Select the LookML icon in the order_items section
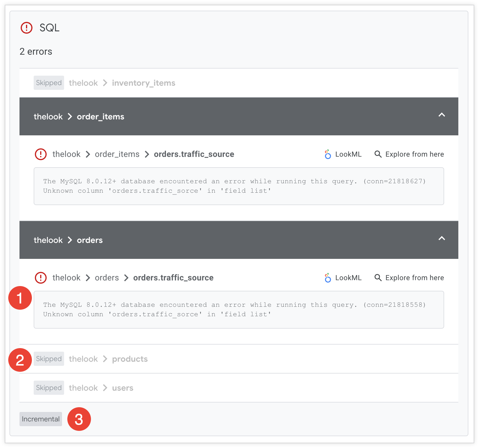Screen dimensions: 479x448 click(328, 154)
